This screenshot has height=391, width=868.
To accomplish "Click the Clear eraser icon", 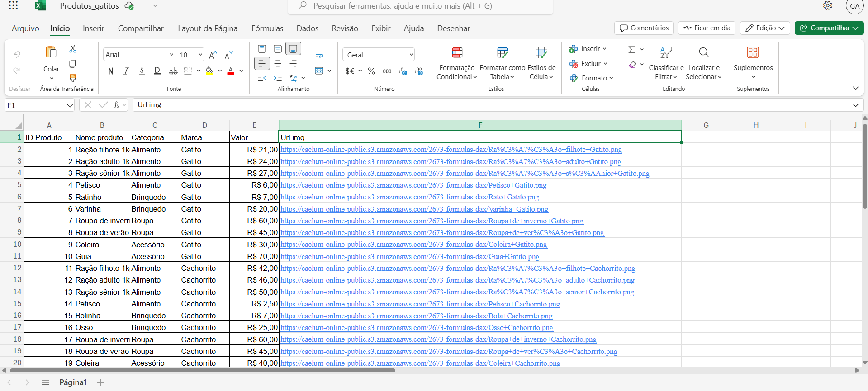I will 632,65.
